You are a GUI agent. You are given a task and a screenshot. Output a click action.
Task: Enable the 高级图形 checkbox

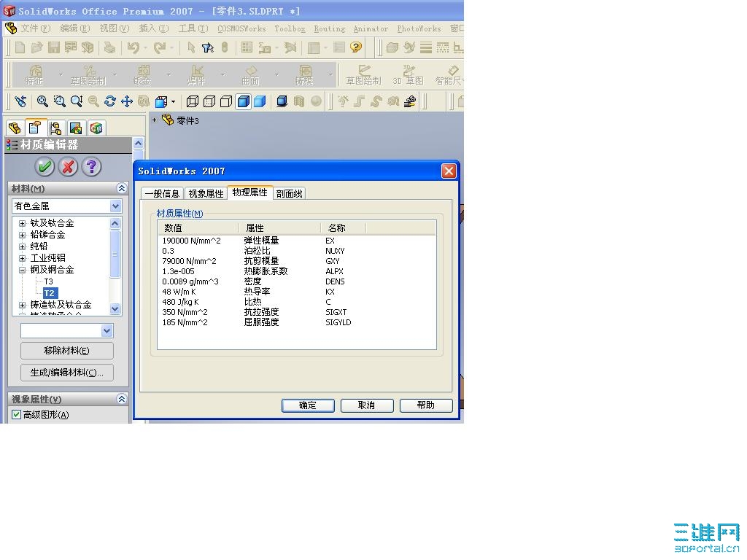click(x=17, y=414)
